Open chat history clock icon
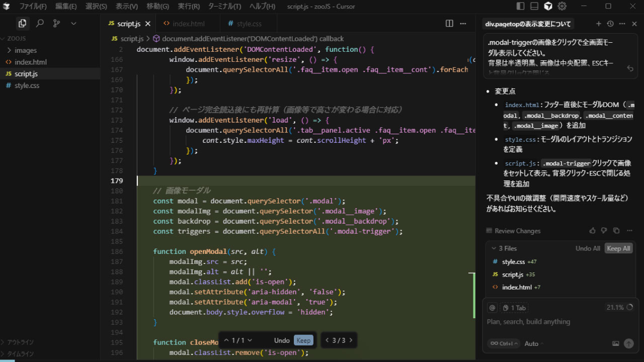Viewport: 644px width, 362px height. (x=610, y=24)
